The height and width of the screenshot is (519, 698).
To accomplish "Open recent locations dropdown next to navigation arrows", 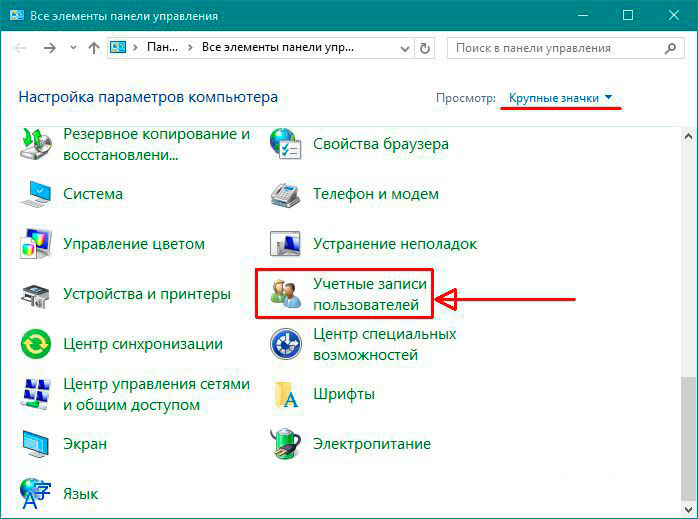I will (x=72, y=47).
